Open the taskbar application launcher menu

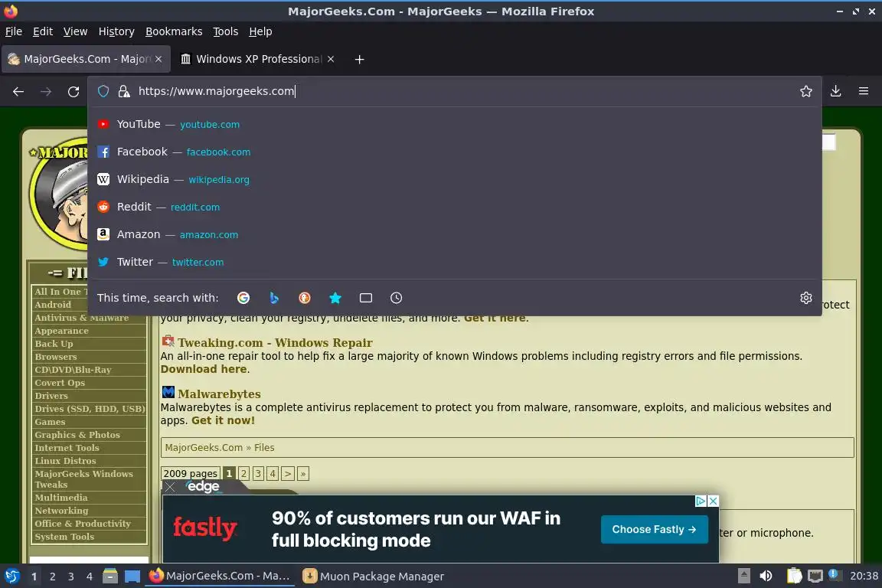[x=11, y=576]
